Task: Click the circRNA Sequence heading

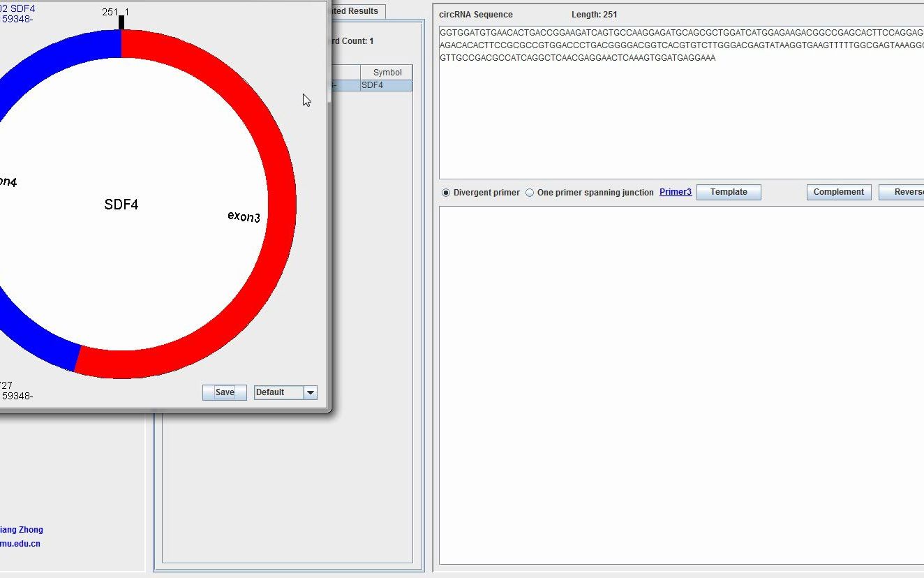Action: 475,15
